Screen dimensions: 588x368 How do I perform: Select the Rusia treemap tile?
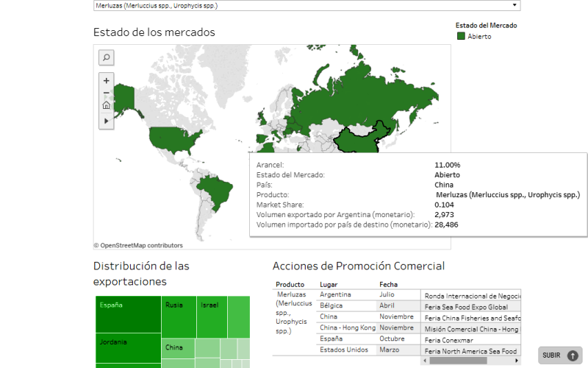(179, 316)
